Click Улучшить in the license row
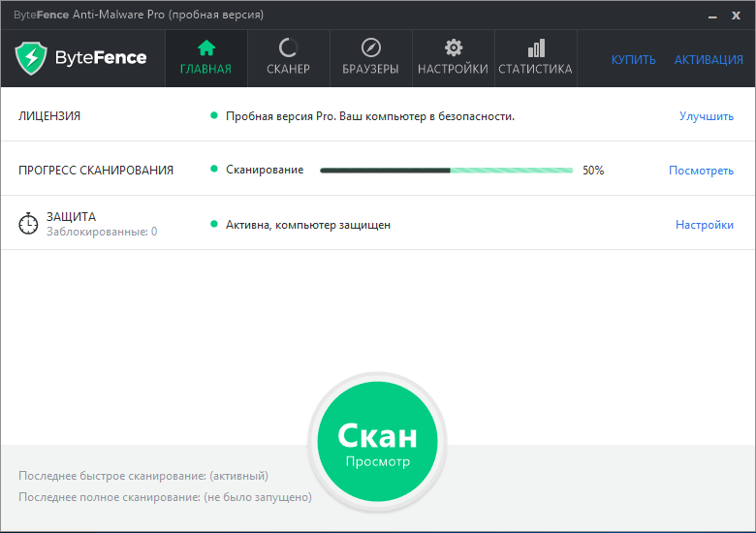 pyautogui.click(x=707, y=116)
